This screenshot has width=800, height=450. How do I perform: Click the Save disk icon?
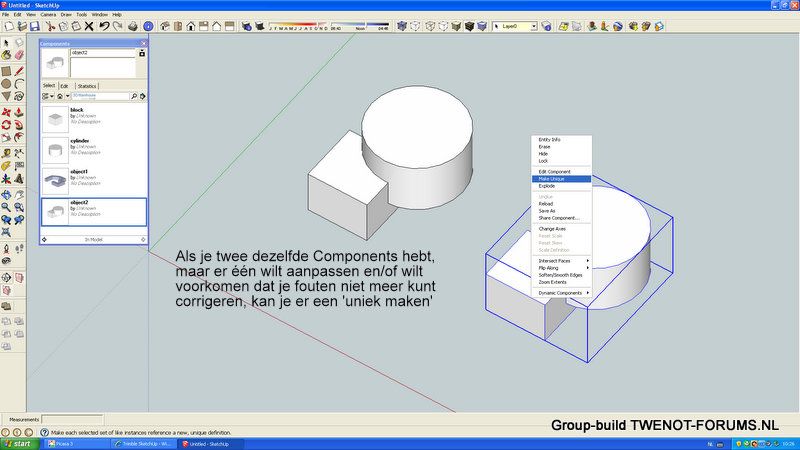[x=35, y=26]
